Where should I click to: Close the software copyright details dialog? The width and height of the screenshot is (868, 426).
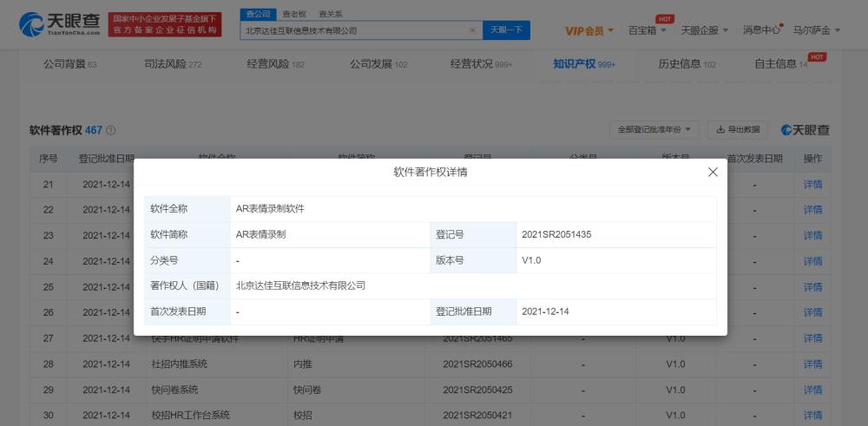[x=713, y=172]
